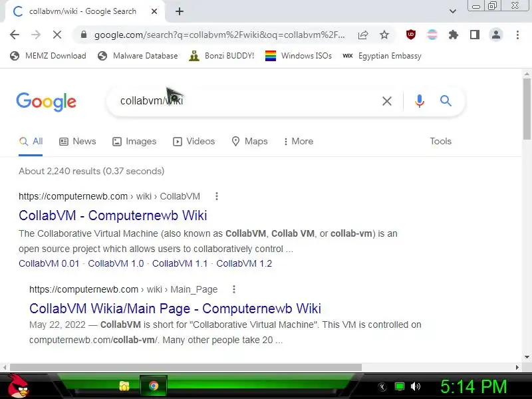Open the Bonzi BUDDY! bookmark
The height and width of the screenshot is (399, 532).
coord(221,56)
